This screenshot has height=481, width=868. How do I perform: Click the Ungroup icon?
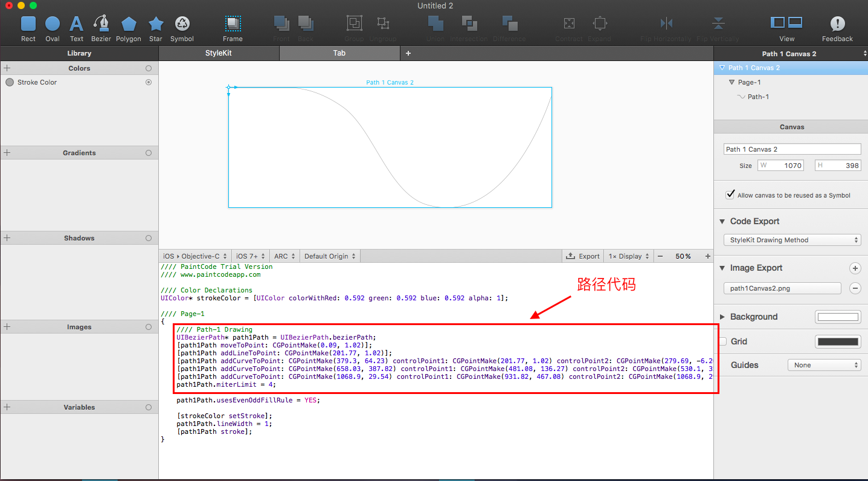point(383,24)
